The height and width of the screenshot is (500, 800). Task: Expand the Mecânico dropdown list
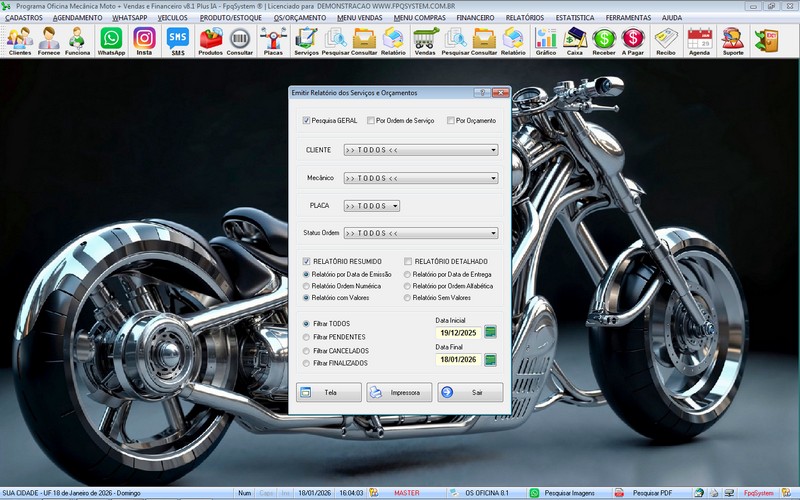[x=493, y=178]
